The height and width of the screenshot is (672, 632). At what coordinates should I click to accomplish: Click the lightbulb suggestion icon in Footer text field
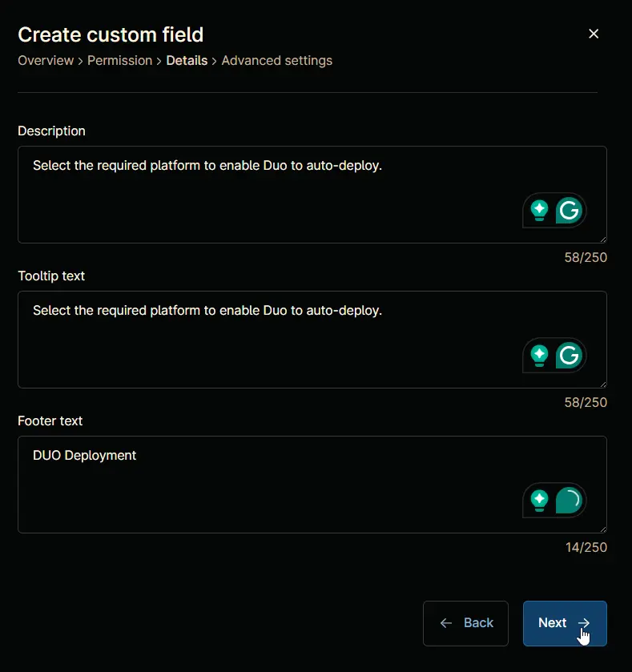tap(539, 500)
